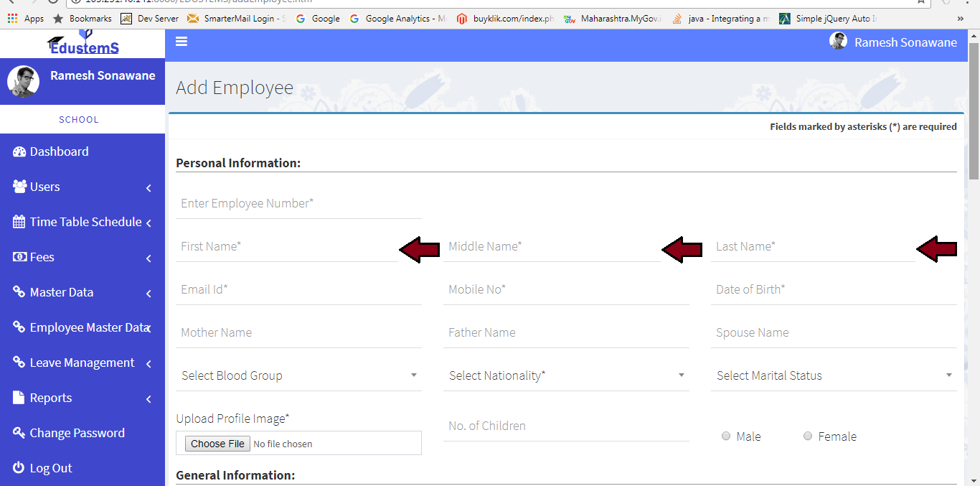The image size is (980, 486).
Task: Select the Female radio button
Action: [808, 436]
